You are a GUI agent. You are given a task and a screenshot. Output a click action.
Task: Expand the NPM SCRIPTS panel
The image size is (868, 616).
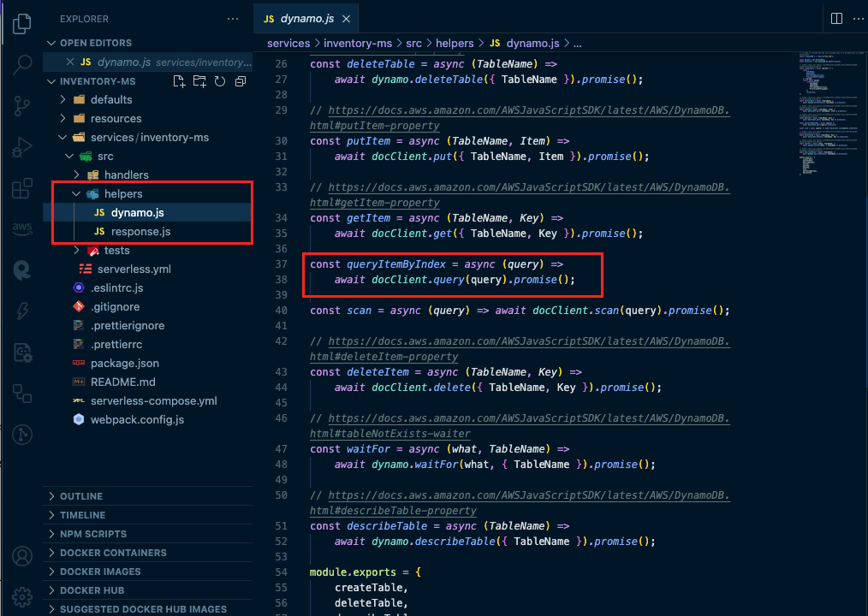[148, 534]
